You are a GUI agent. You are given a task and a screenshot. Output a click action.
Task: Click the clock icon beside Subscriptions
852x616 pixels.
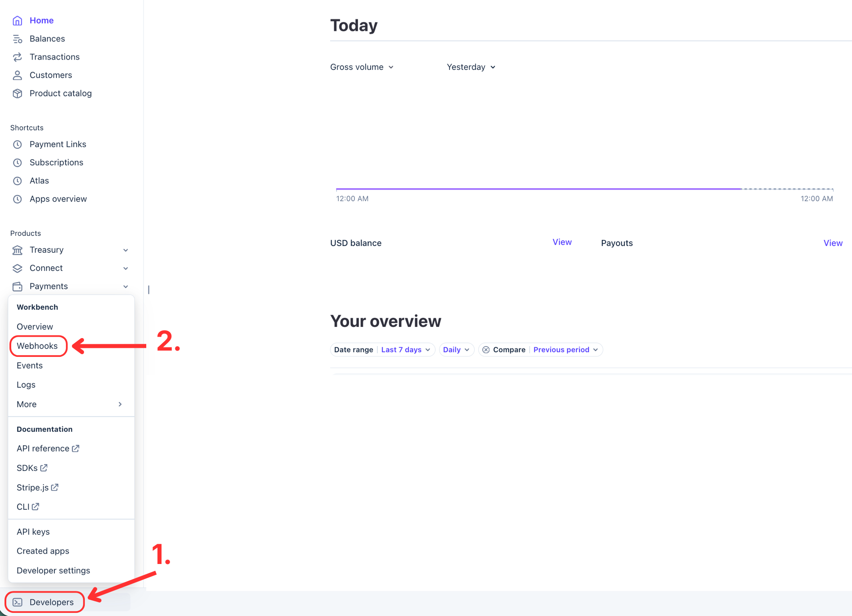pyautogui.click(x=17, y=163)
